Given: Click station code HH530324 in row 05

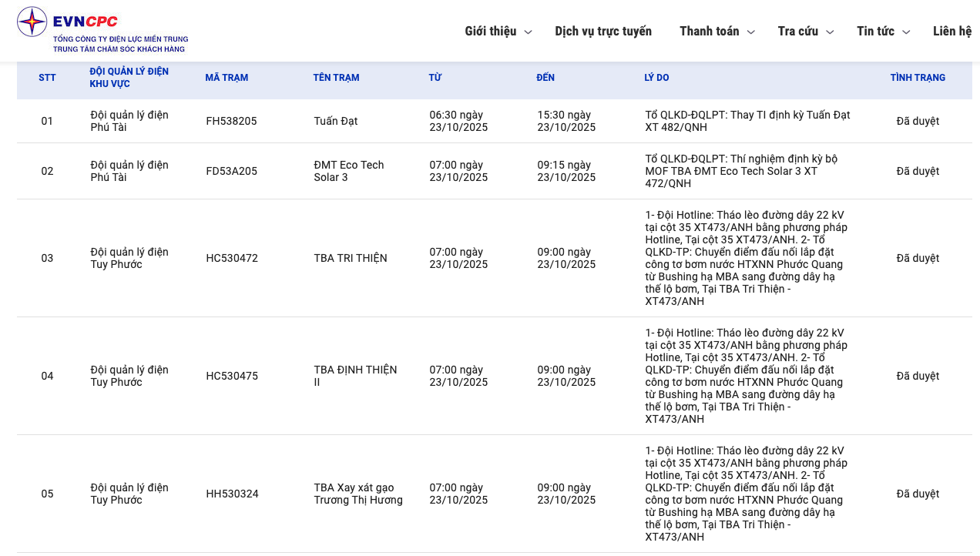Looking at the screenshot, I should [x=232, y=494].
